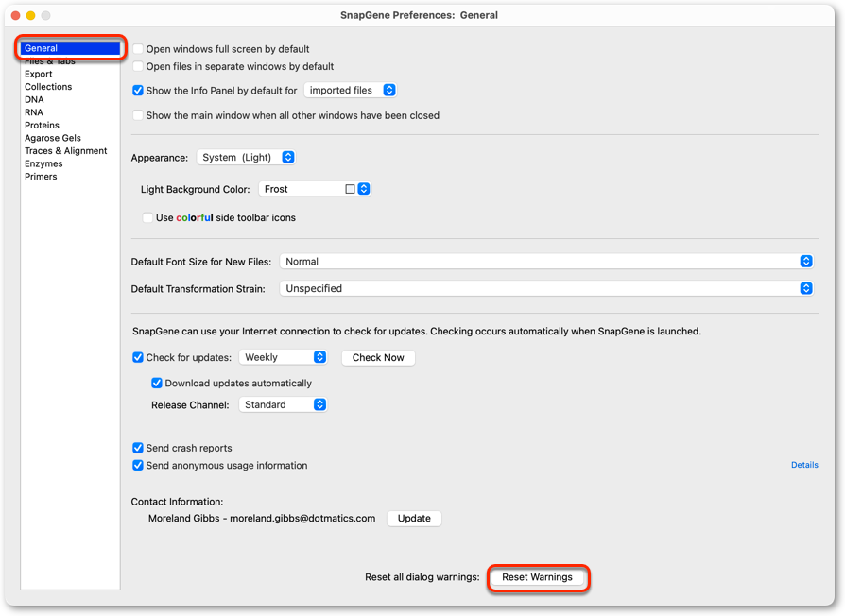Enable Open windows full screen by default

point(138,49)
